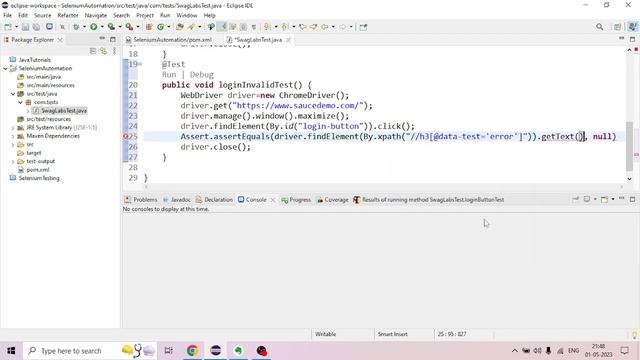
Task: Open the Source menu
Action: click(42, 16)
